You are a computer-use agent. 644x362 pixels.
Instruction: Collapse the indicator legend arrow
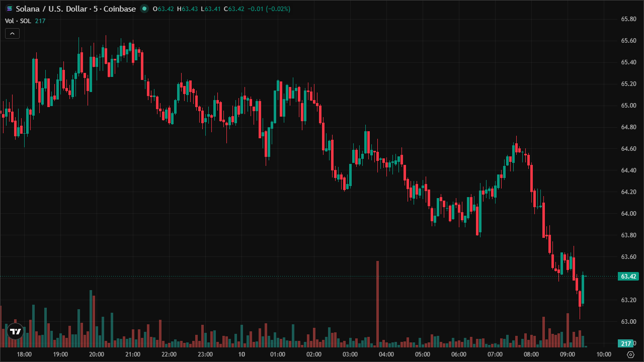[12, 34]
